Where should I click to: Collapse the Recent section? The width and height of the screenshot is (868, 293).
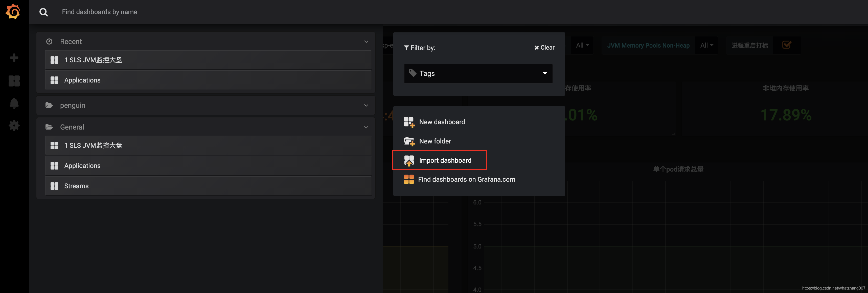366,42
